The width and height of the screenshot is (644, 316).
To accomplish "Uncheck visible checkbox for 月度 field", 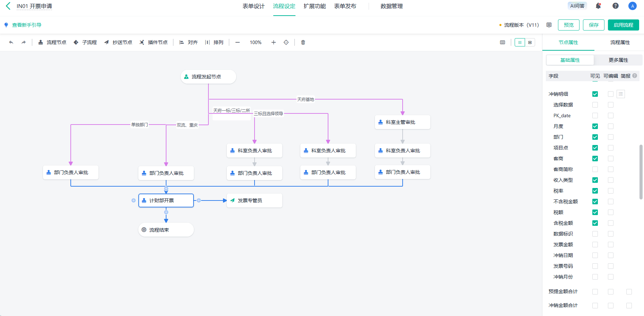I will (595, 126).
